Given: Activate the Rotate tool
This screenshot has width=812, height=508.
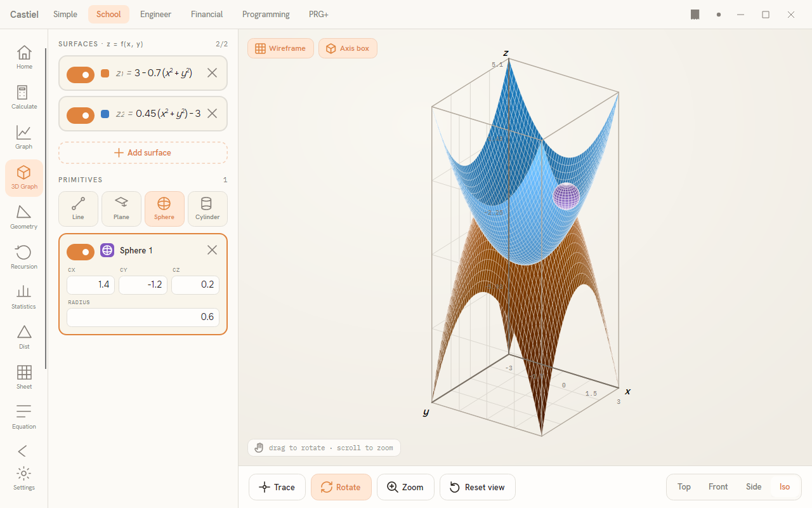Looking at the screenshot, I should [x=341, y=487].
